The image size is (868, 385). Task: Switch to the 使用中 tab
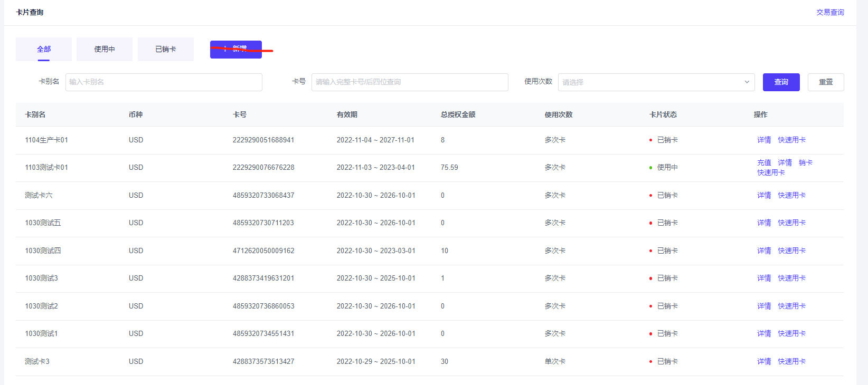click(105, 49)
